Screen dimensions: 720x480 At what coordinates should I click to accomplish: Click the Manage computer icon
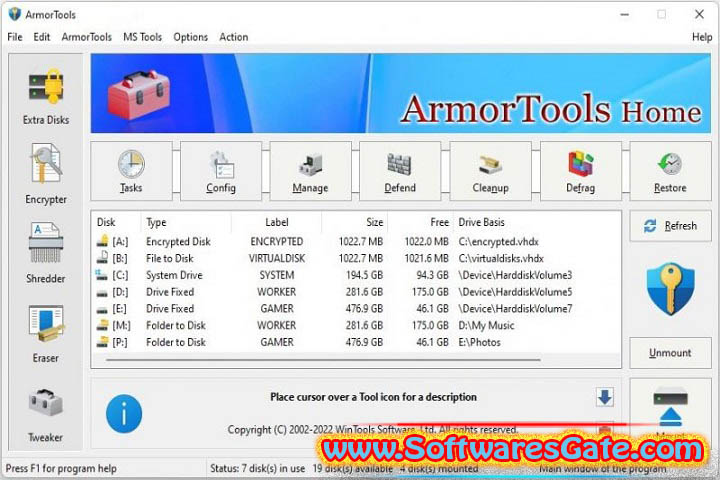tap(310, 171)
